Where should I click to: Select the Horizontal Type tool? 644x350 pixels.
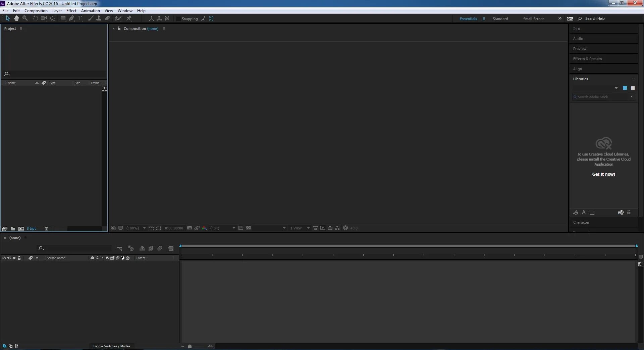80,18
